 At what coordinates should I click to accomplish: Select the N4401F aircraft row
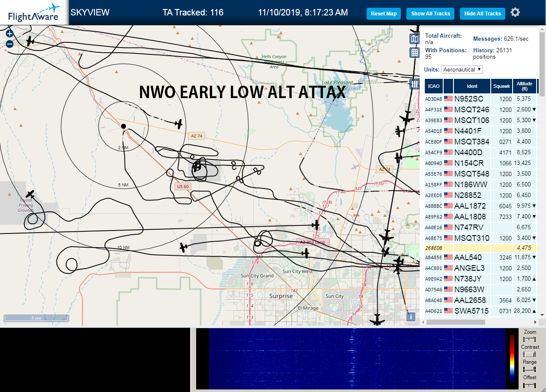tap(481, 131)
